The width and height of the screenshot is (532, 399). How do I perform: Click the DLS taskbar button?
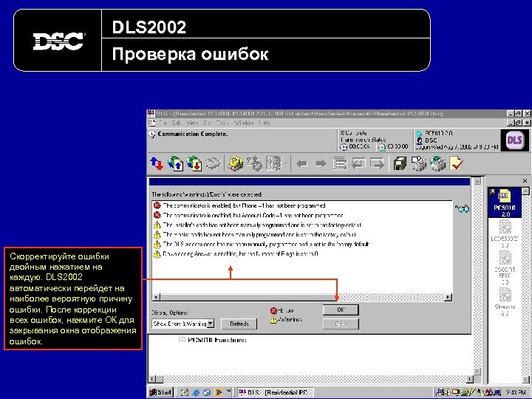point(275,392)
